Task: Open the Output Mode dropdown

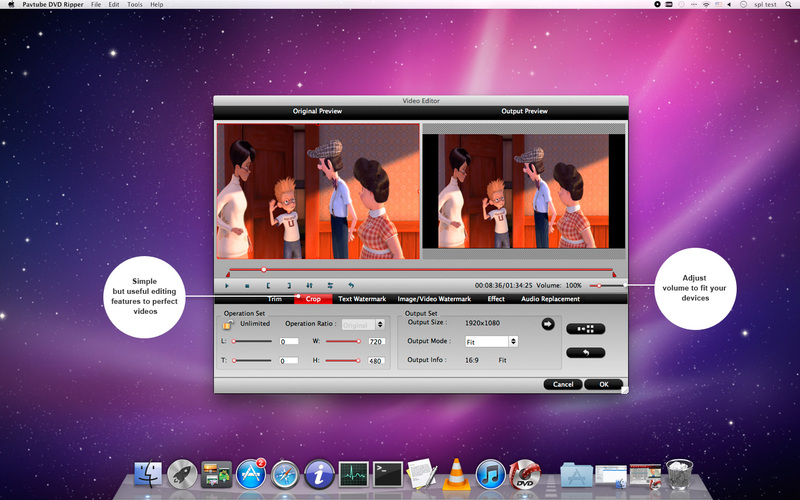Action: 491,342
